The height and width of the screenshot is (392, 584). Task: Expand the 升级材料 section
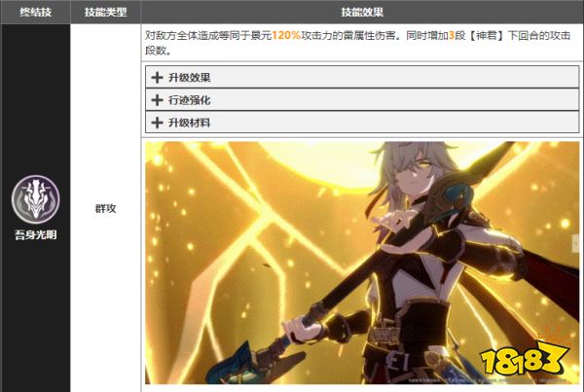(362, 123)
